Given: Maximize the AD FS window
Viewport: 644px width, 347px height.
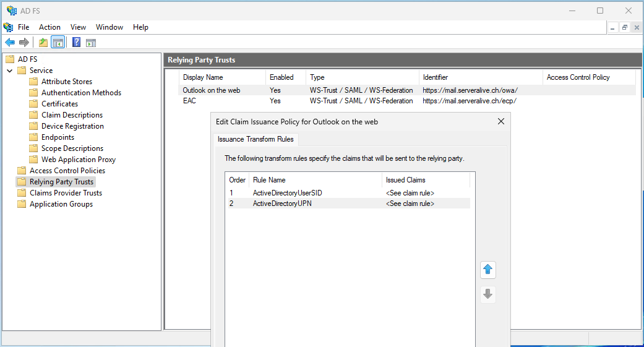Looking at the screenshot, I should coord(600,11).
